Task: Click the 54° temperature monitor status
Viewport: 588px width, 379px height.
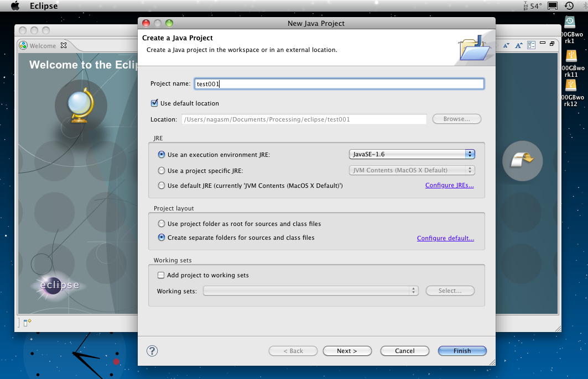Action: 533,6
